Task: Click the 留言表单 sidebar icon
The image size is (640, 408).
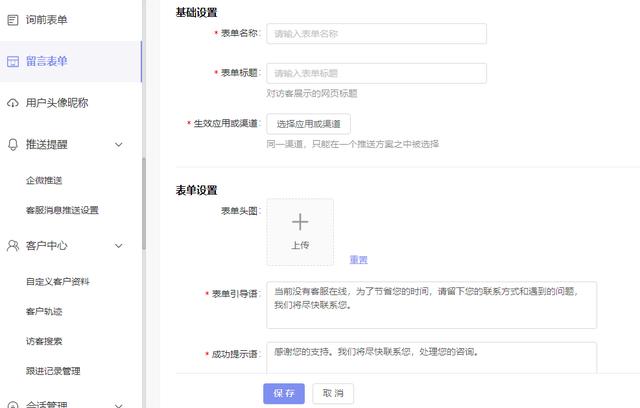Action: pos(13,61)
